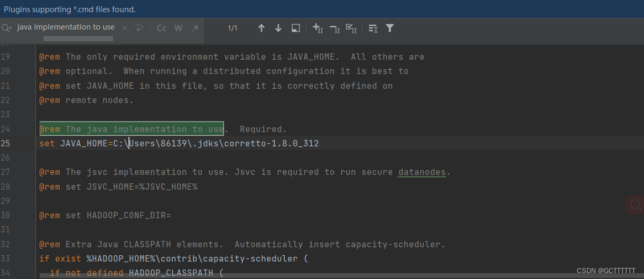Select all occurrences icon with checkmark
This screenshot has height=279, width=644.
[351, 28]
